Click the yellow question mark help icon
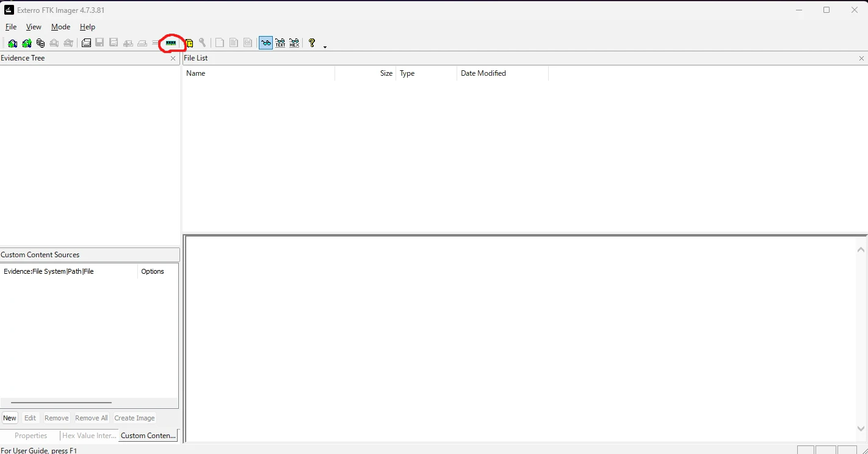 pyautogui.click(x=312, y=43)
